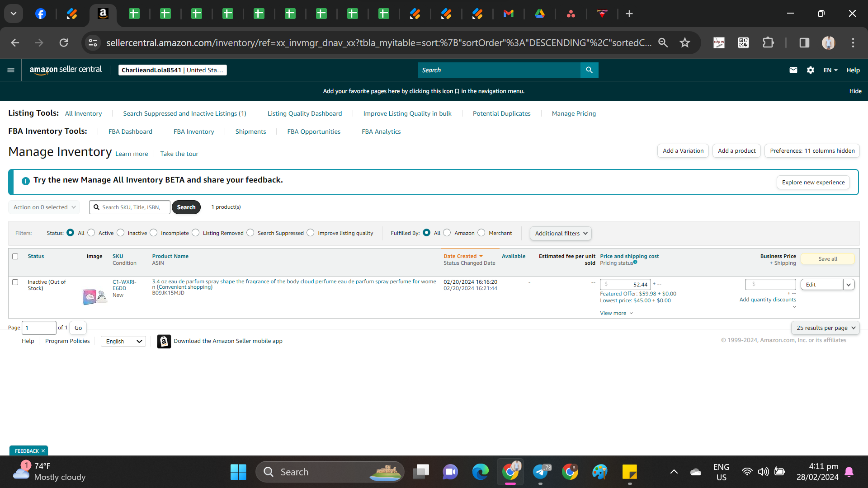
Task: Open browser extensions puzzle icon
Action: click(x=768, y=42)
